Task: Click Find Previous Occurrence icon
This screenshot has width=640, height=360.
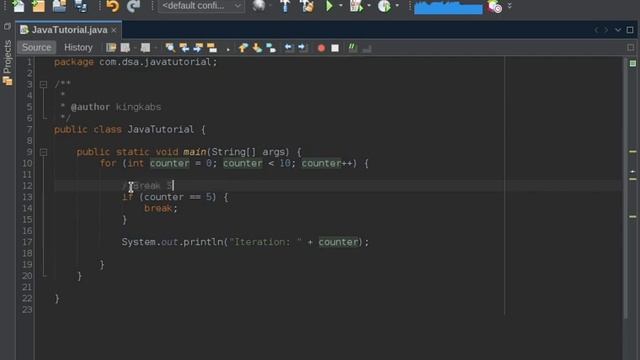Action: point(184,48)
